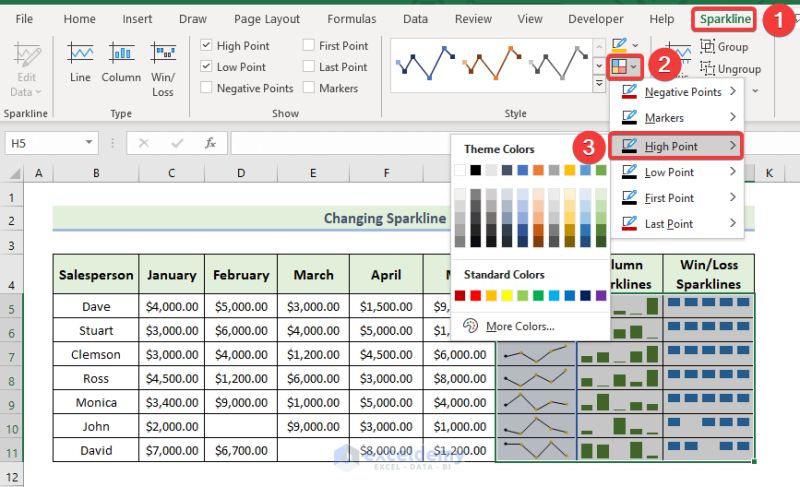The image size is (800, 487).
Task: Pick green in Standard Colors
Action: 538,295
